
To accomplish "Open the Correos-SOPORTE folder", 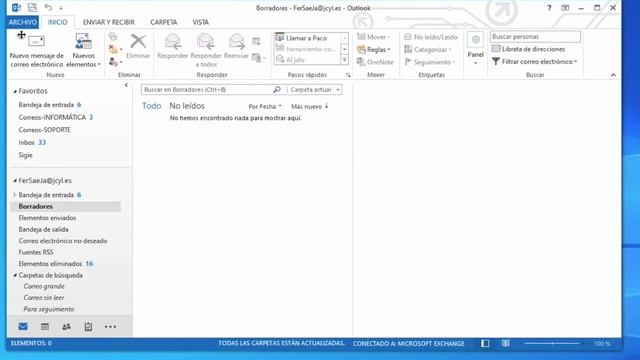I will (x=44, y=130).
